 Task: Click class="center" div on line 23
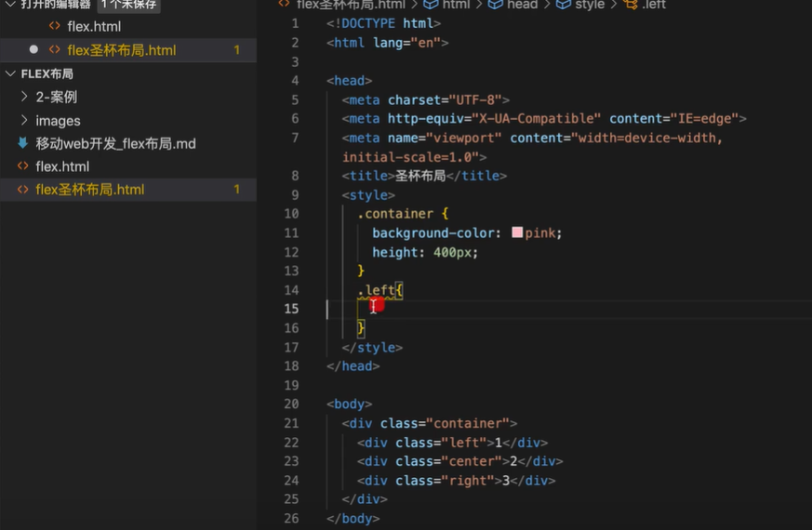pyautogui.click(x=459, y=461)
